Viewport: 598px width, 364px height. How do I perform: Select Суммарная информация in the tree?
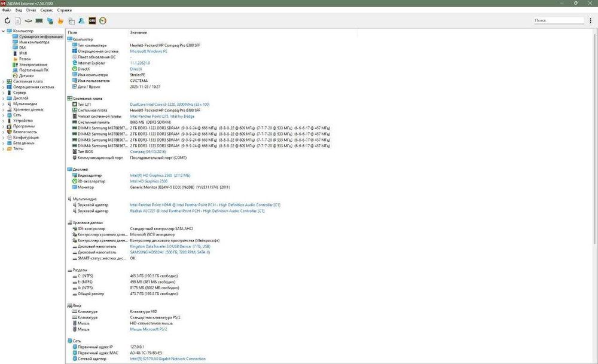click(41, 36)
